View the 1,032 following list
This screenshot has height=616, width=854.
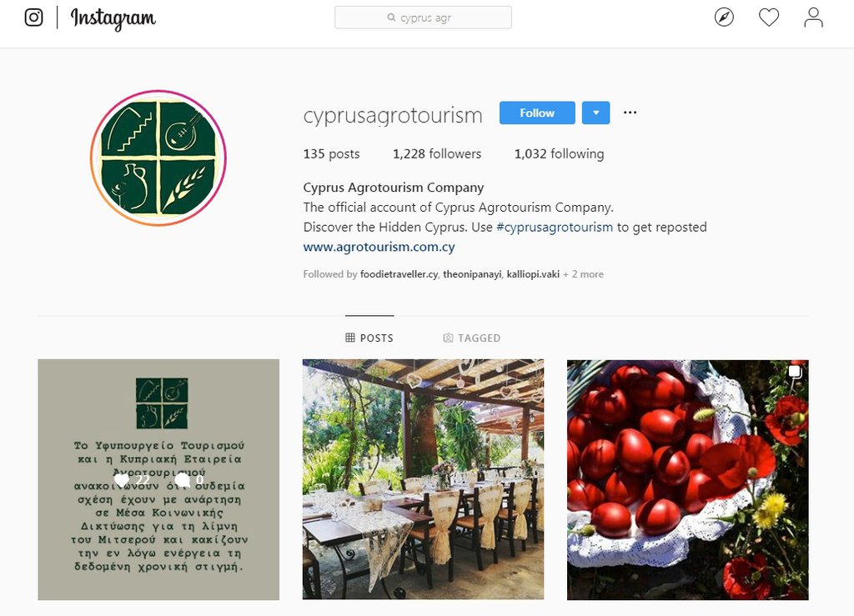click(x=560, y=154)
